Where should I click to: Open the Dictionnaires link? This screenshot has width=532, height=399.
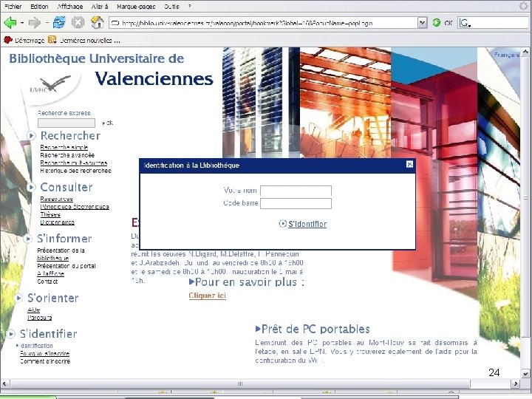click(x=58, y=222)
